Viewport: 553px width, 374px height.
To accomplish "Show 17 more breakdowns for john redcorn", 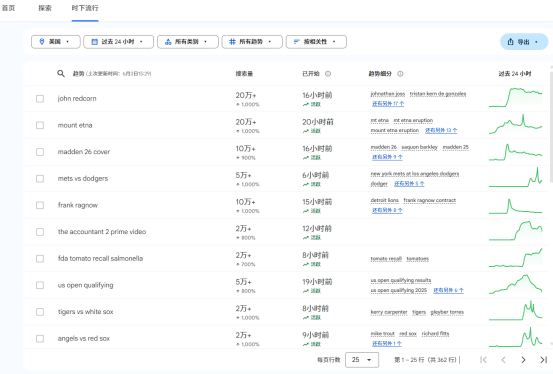I will tap(388, 104).
